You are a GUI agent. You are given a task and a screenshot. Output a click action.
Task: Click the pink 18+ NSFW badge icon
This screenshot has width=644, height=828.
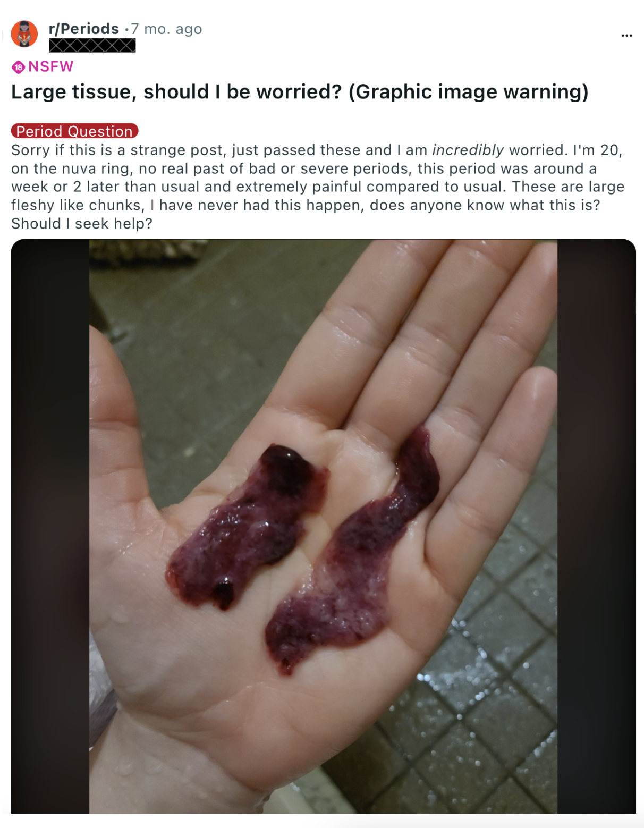[x=19, y=67]
